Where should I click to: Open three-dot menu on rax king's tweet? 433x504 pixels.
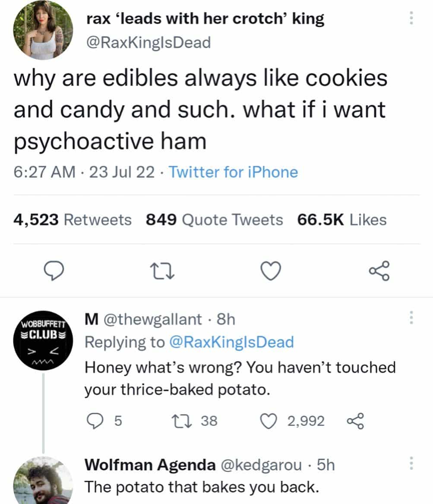(x=411, y=18)
